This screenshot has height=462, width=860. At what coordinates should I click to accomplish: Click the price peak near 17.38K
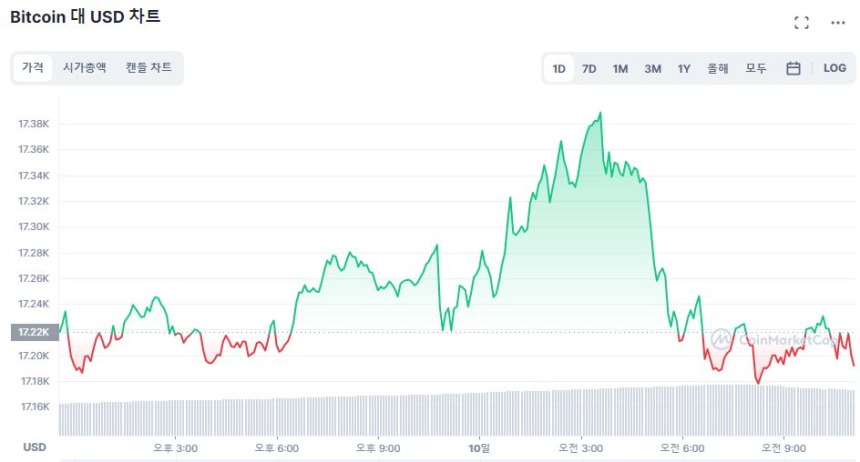point(600,113)
